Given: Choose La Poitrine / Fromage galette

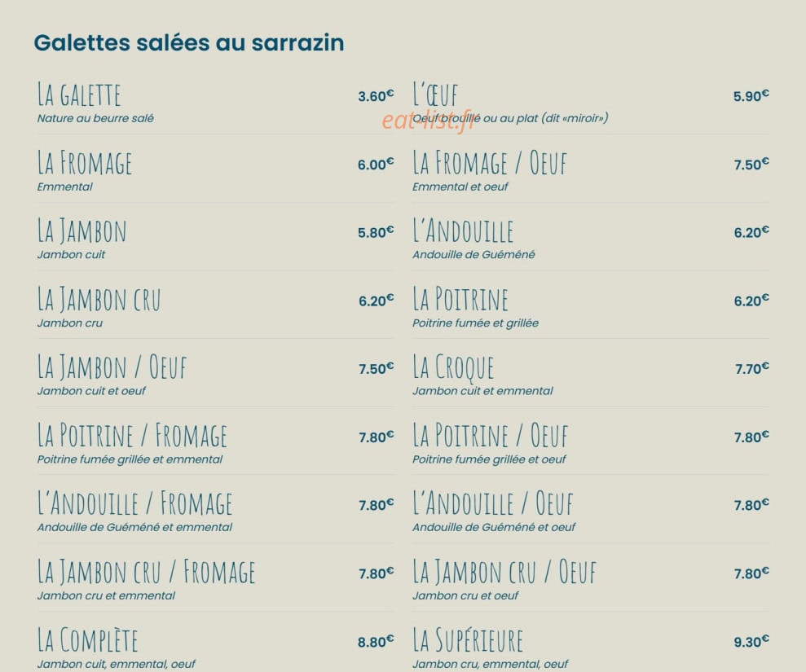Looking at the screenshot, I should [x=131, y=436].
